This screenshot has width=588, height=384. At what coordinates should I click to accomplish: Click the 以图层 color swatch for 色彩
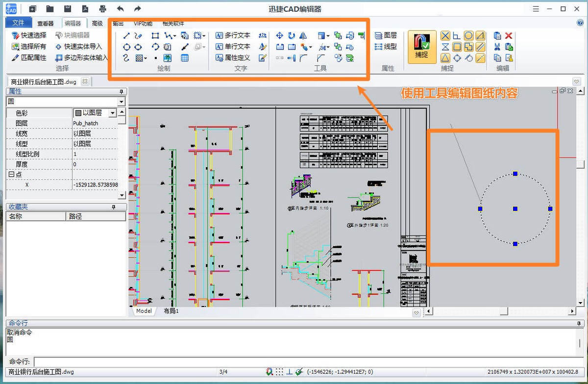click(x=77, y=112)
